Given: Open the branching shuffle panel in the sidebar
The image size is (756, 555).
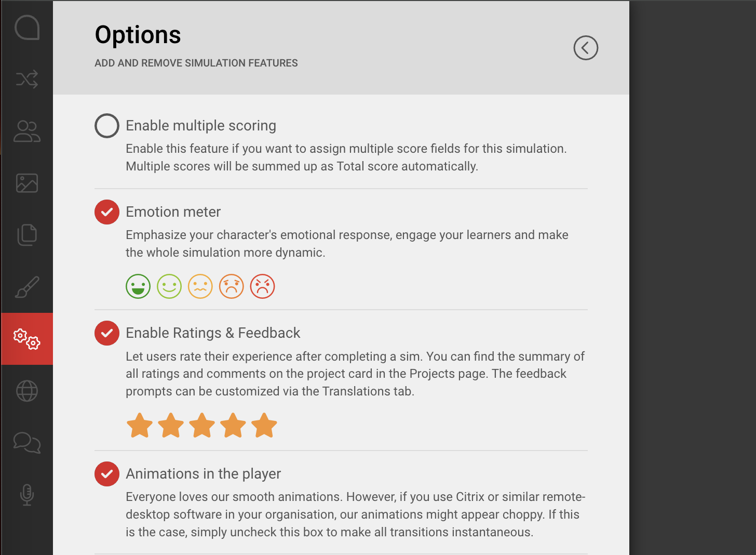Looking at the screenshot, I should [x=26, y=79].
